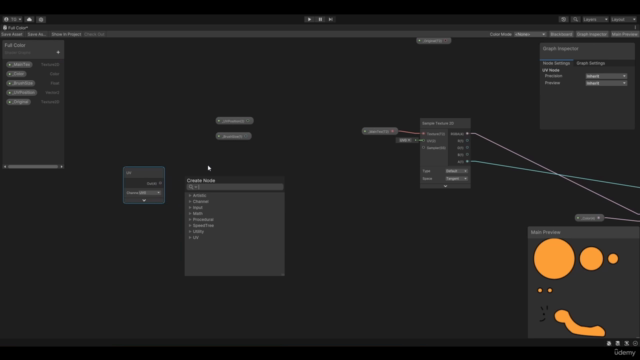Open the Space dropdown on Sample Texture 2D
640x360 pixels.
tap(456, 179)
